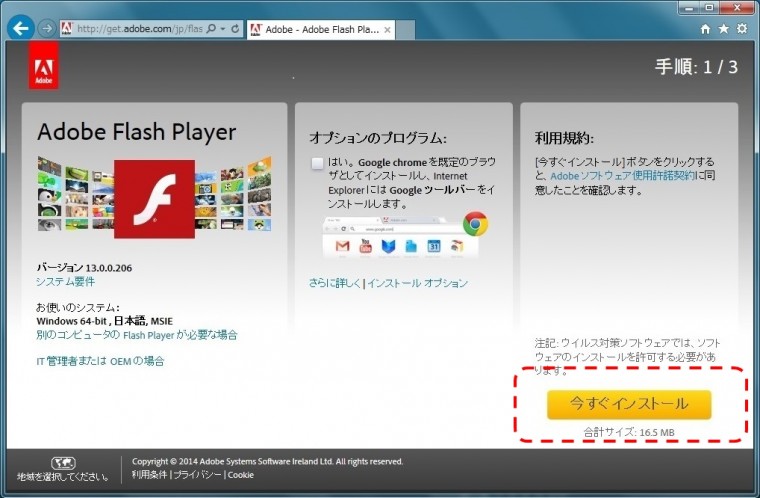The width and height of the screenshot is (760, 498).
Task: Open the プライバシー footer link
Action: [x=198, y=475]
